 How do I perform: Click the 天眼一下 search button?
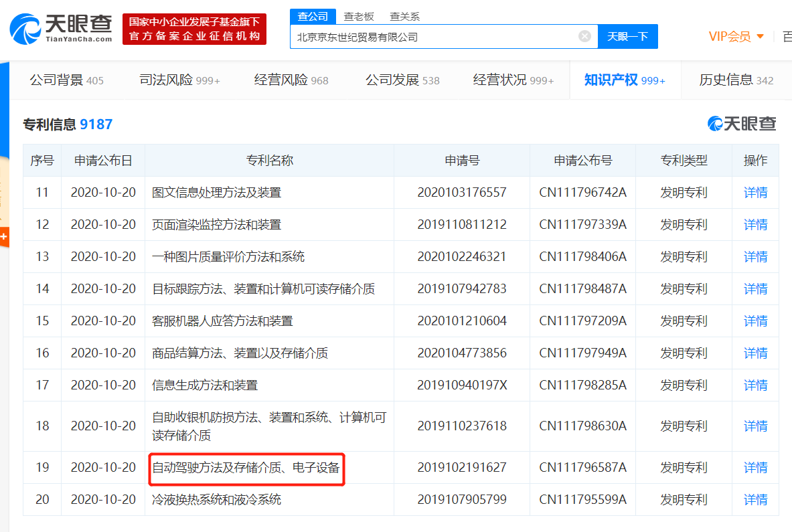point(628,36)
